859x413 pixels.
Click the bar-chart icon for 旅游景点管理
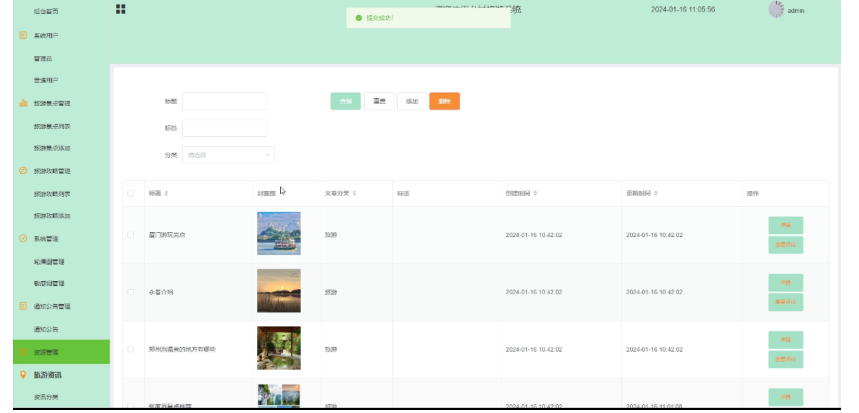pyautogui.click(x=23, y=103)
